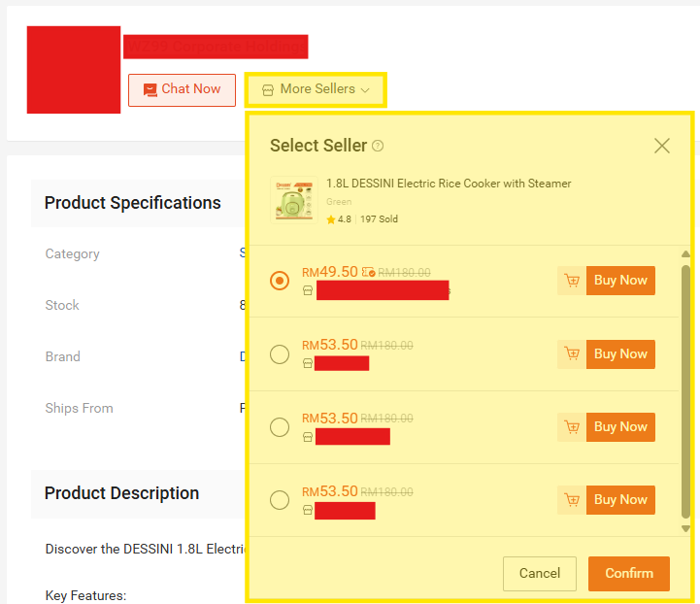700x604 pixels.
Task: Add RM49.50 offer to cart
Action: click(572, 281)
